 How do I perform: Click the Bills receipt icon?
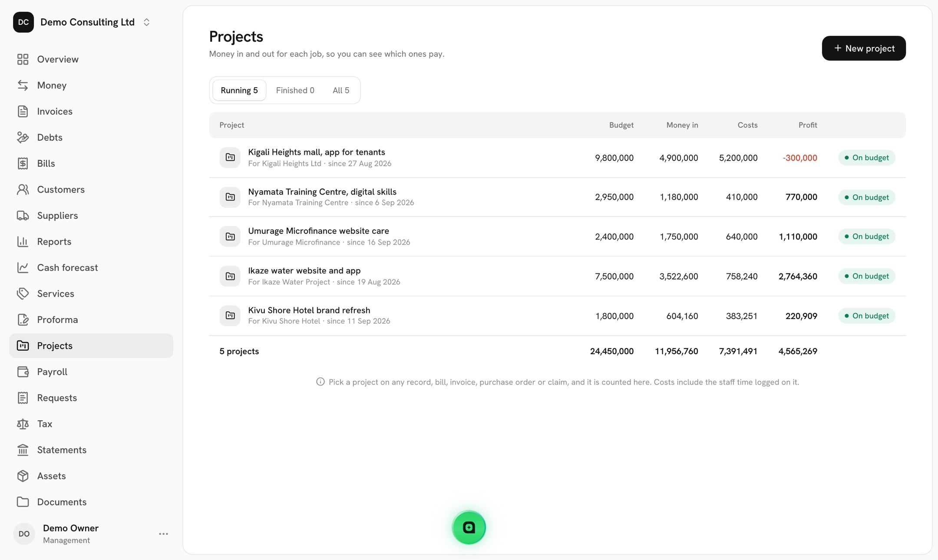(x=23, y=163)
